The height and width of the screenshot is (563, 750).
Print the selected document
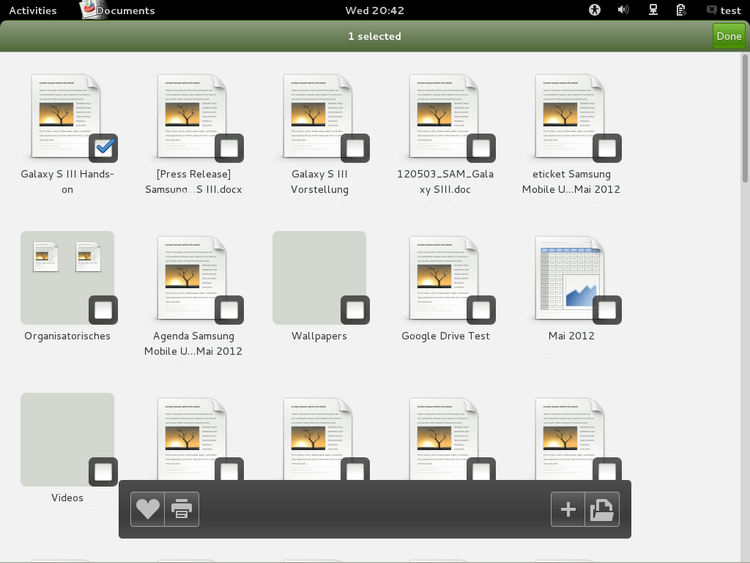pos(182,509)
